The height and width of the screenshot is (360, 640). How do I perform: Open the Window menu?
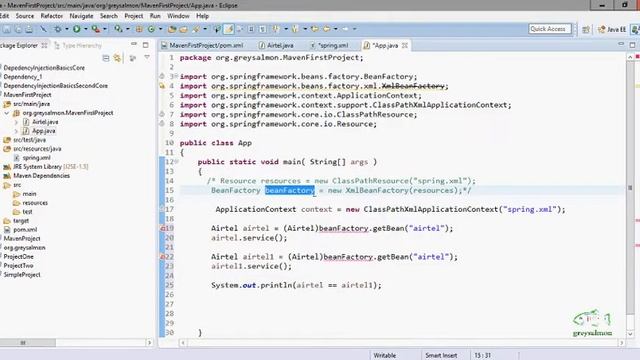pyautogui.click(x=178, y=16)
